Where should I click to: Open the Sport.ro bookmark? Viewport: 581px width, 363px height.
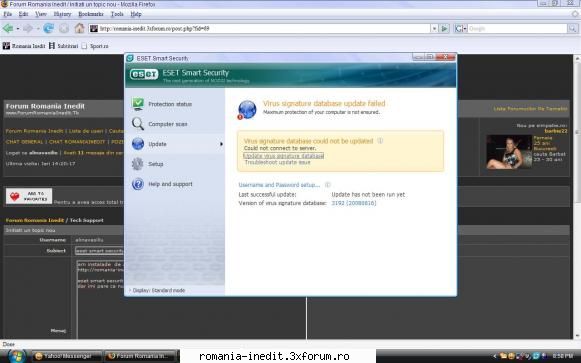click(x=95, y=46)
